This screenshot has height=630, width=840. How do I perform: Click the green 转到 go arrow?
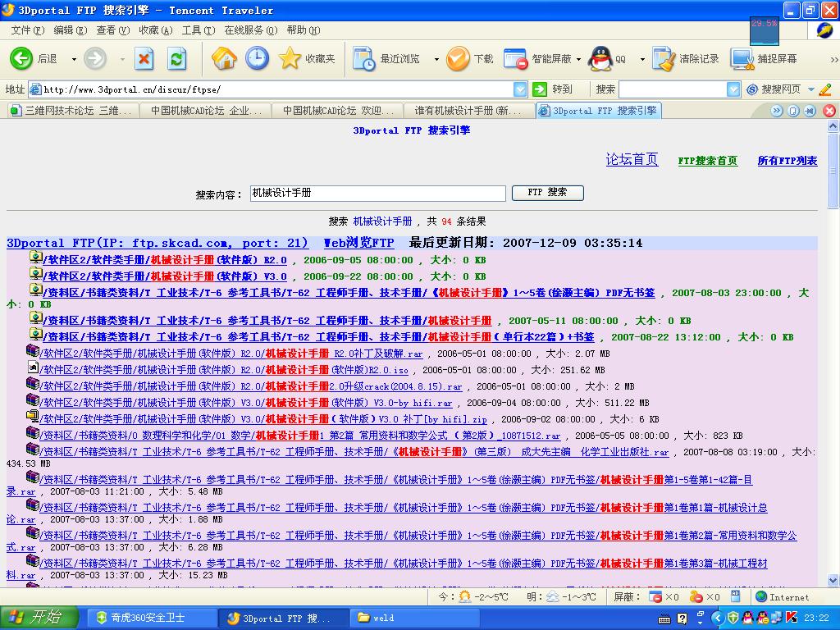540,89
